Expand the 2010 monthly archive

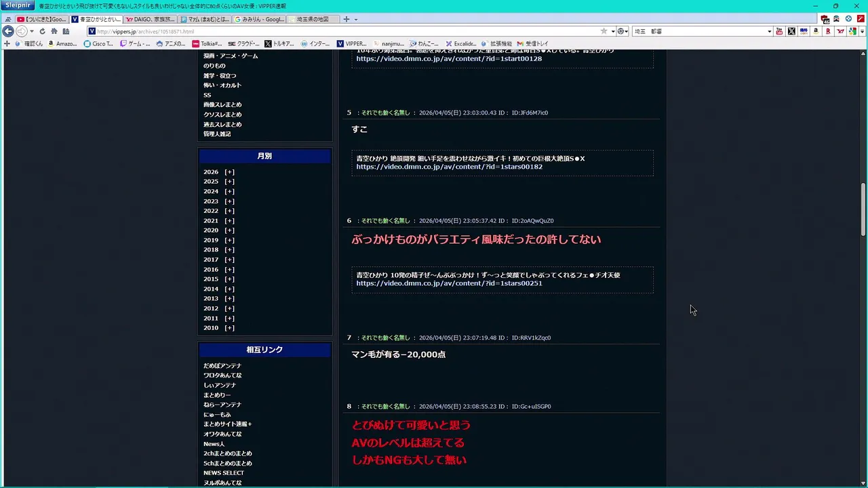coord(229,328)
